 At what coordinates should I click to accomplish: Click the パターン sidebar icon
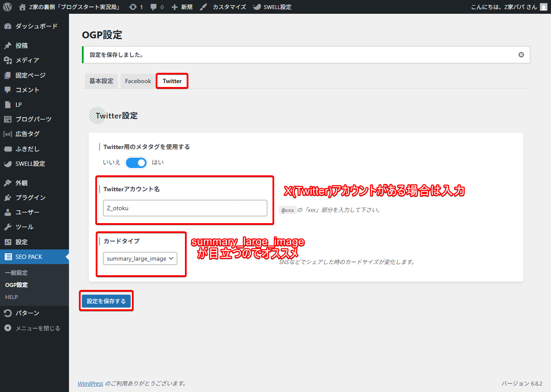(x=8, y=313)
